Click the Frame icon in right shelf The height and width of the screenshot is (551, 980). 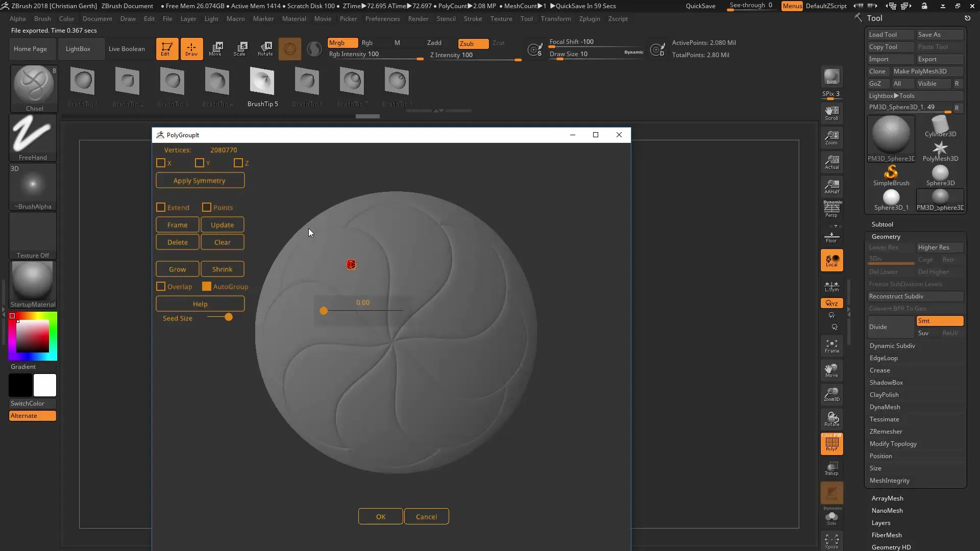point(831,346)
